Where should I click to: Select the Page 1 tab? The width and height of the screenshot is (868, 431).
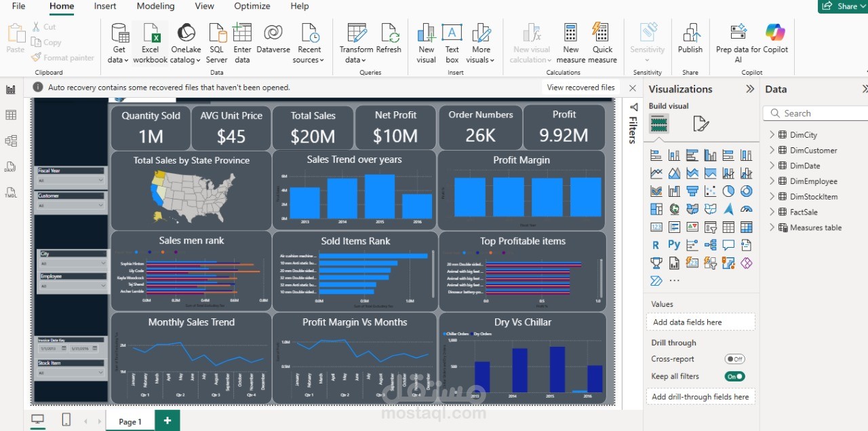(130, 421)
